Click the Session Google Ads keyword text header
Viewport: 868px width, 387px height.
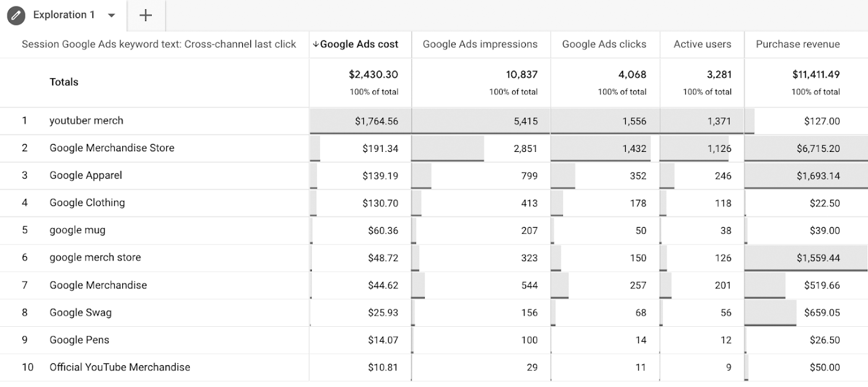click(x=159, y=44)
